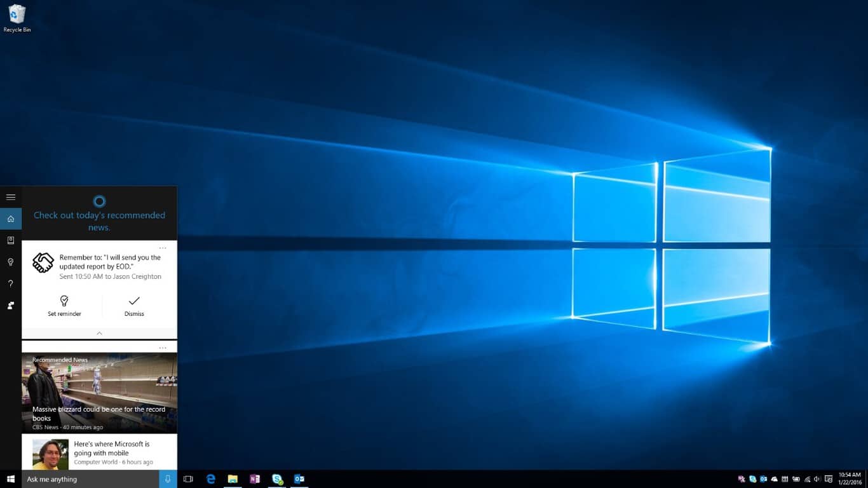
Task: Toggle Task View on the taskbar
Action: click(188, 478)
